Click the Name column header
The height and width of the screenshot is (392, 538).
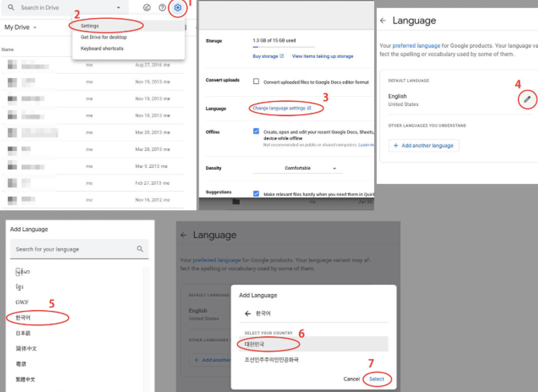(7, 50)
